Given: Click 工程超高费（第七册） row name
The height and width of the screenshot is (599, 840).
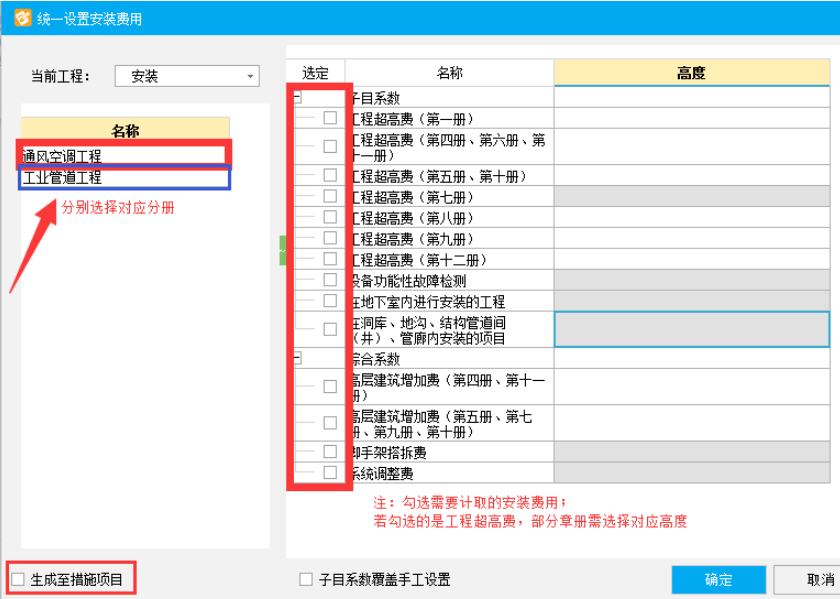Looking at the screenshot, I should (x=412, y=197).
